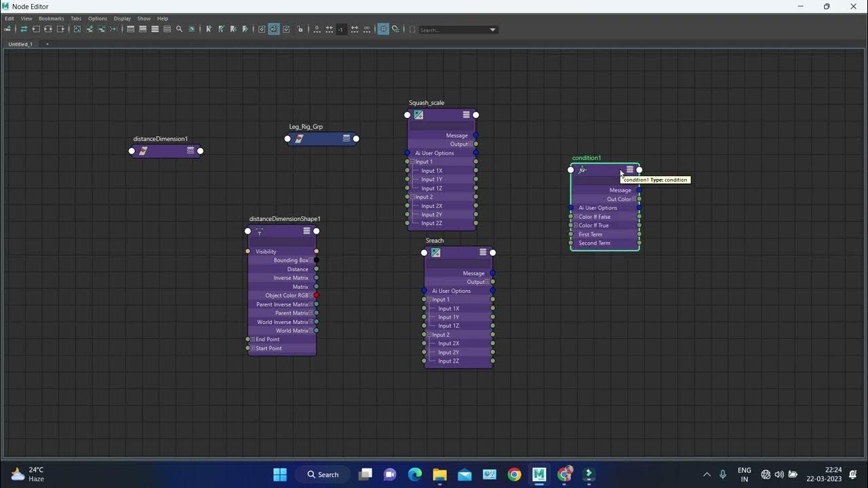
Task: Open Maya from the taskbar
Action: click(539, 474)
